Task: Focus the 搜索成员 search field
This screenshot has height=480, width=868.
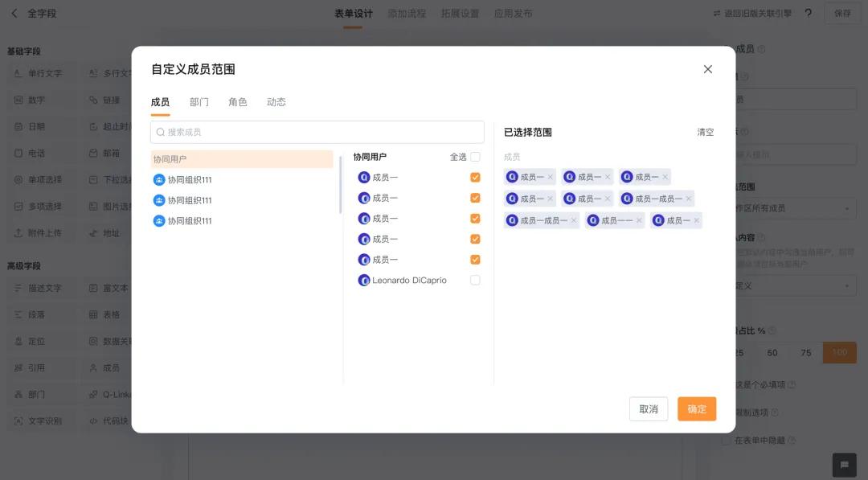Action: 317,133
